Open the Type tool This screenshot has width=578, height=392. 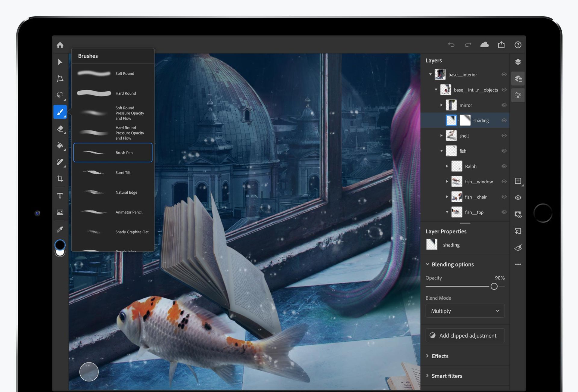click(x=60, y=196)
